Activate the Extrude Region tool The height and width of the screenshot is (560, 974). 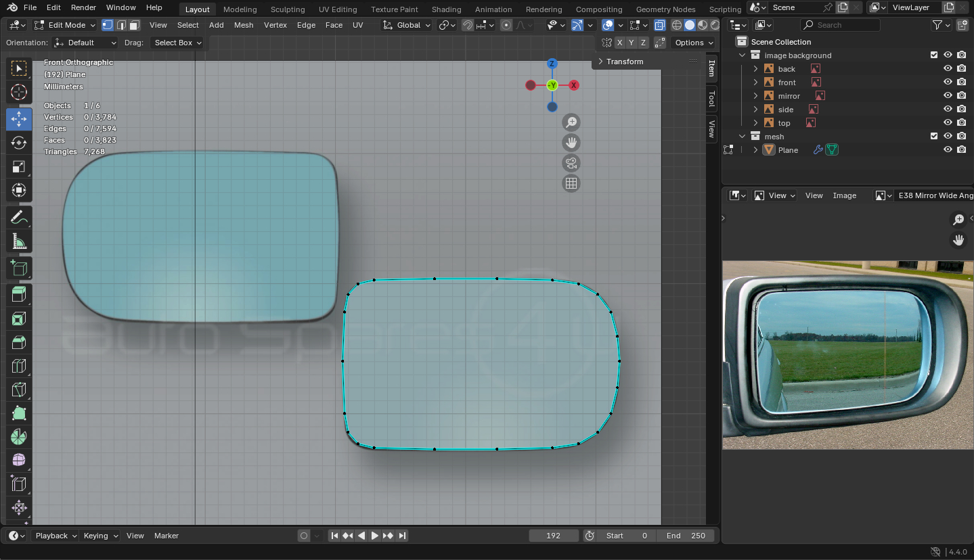[x=19, y=295]
